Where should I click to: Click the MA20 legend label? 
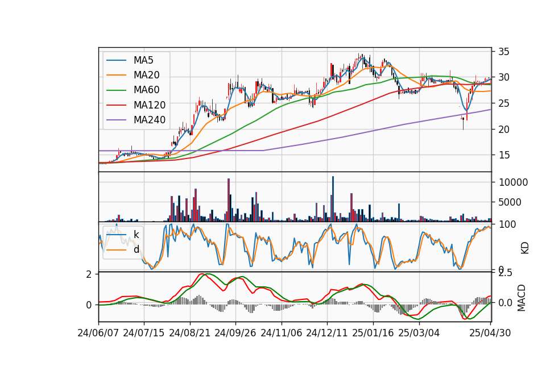tap(146, 75)
